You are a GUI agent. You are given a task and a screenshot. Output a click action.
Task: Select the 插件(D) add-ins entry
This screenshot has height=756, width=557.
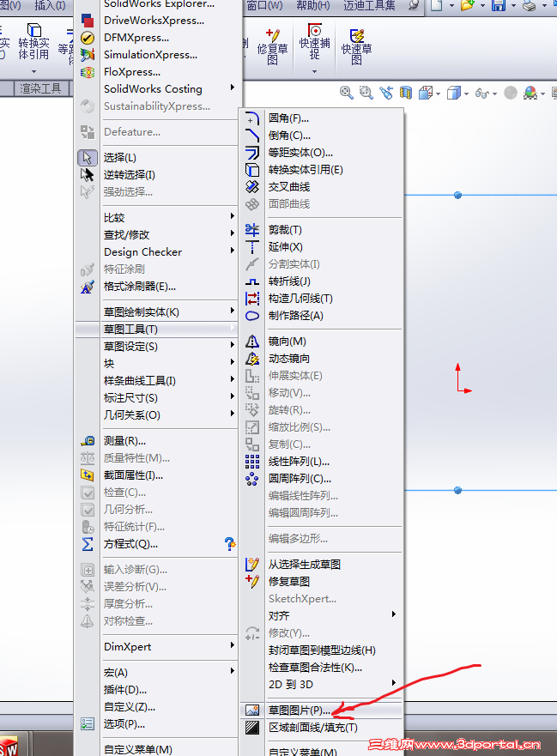pos(125,690)
